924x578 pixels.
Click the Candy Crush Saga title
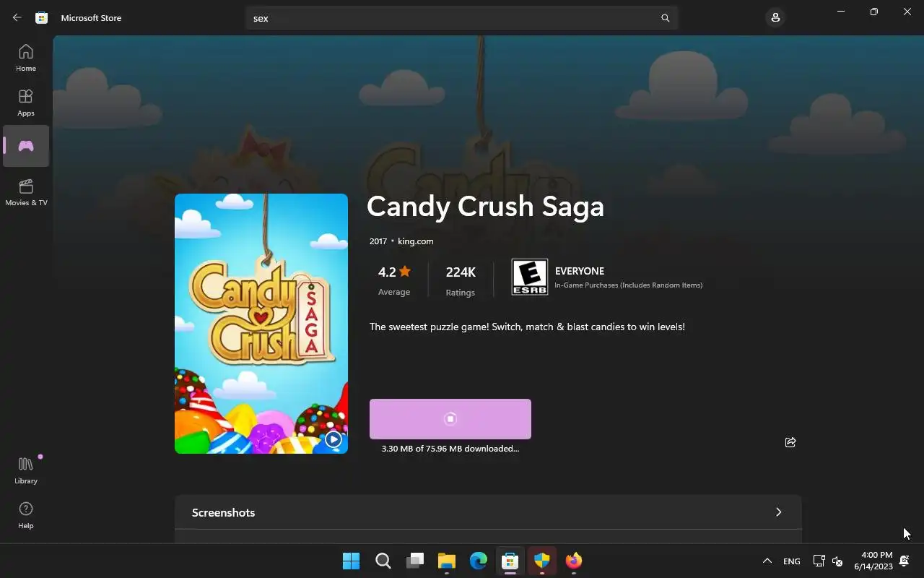pyautogui.click(x=485, y=207)
